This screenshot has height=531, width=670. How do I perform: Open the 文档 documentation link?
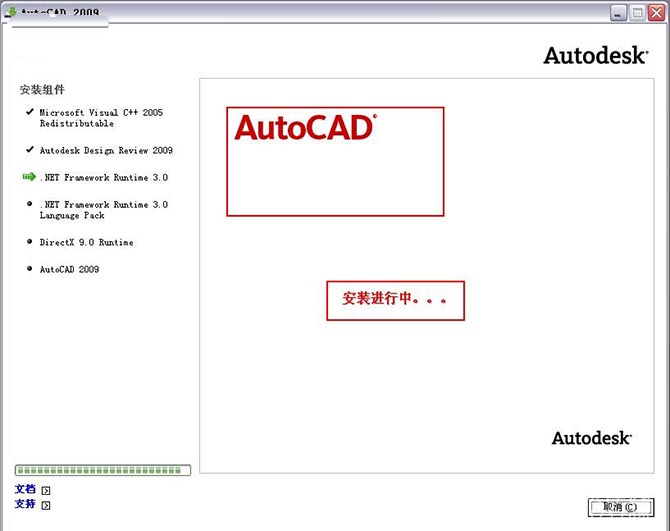pos(25,489)
